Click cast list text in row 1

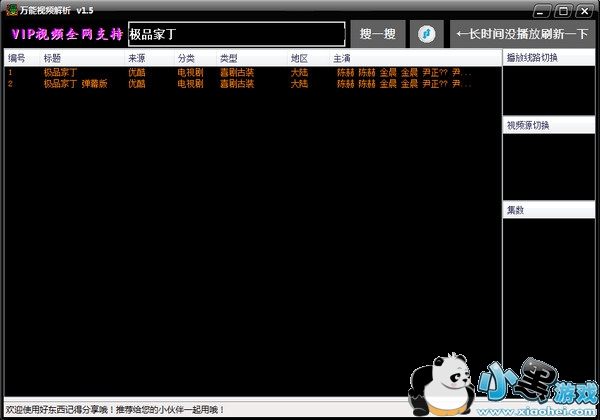pyautogui.click(x=404, y=72)
